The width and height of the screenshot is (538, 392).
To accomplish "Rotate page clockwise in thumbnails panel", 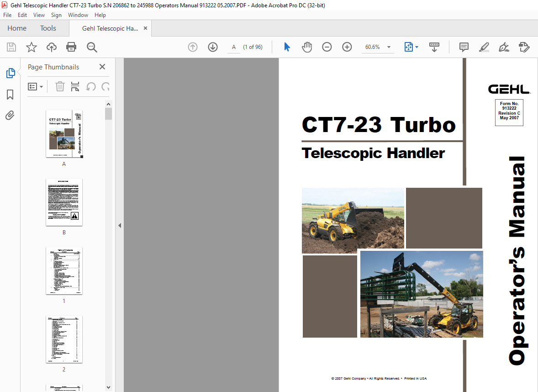I will [105, 86].
